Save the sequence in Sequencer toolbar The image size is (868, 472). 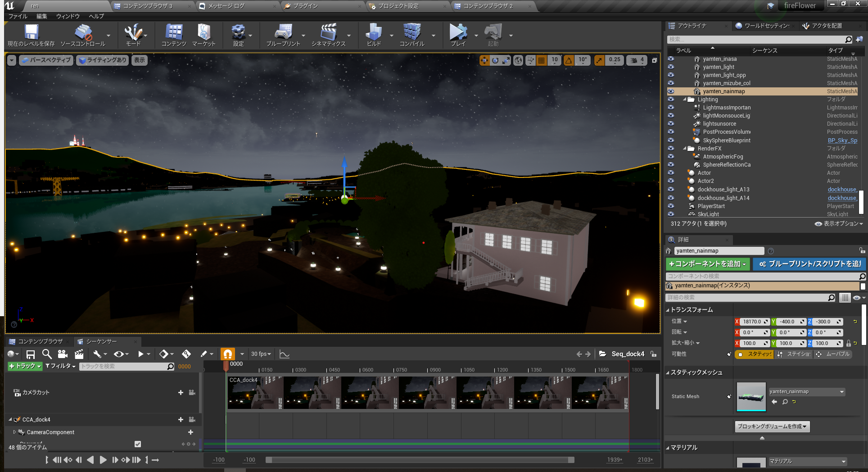point(31,354)
